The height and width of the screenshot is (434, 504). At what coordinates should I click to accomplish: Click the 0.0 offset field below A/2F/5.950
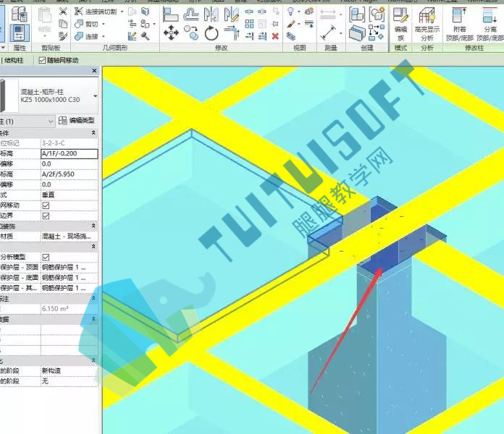(70, 184)
